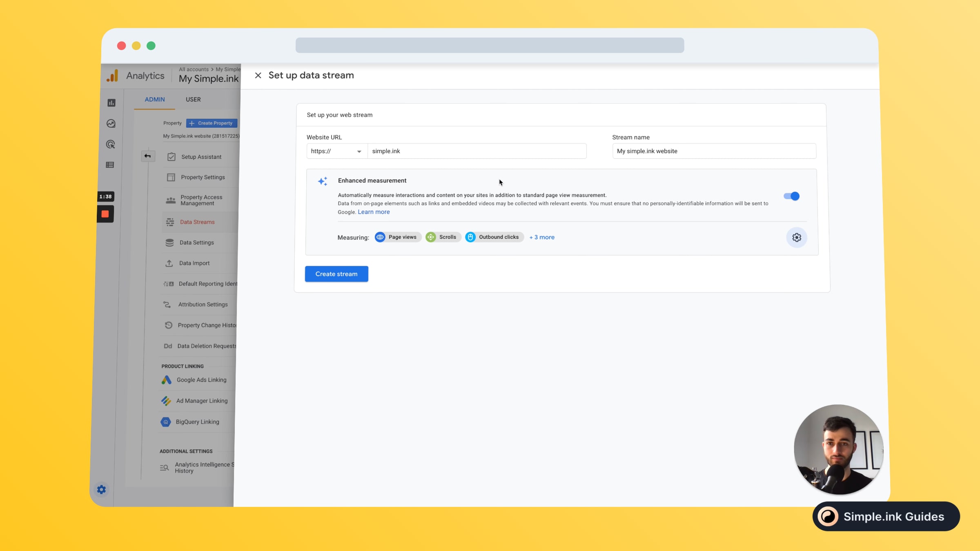This screenshot has height=551, width=980.
Task: Click the back arrow in property column
Action: [x=148, y=156]
